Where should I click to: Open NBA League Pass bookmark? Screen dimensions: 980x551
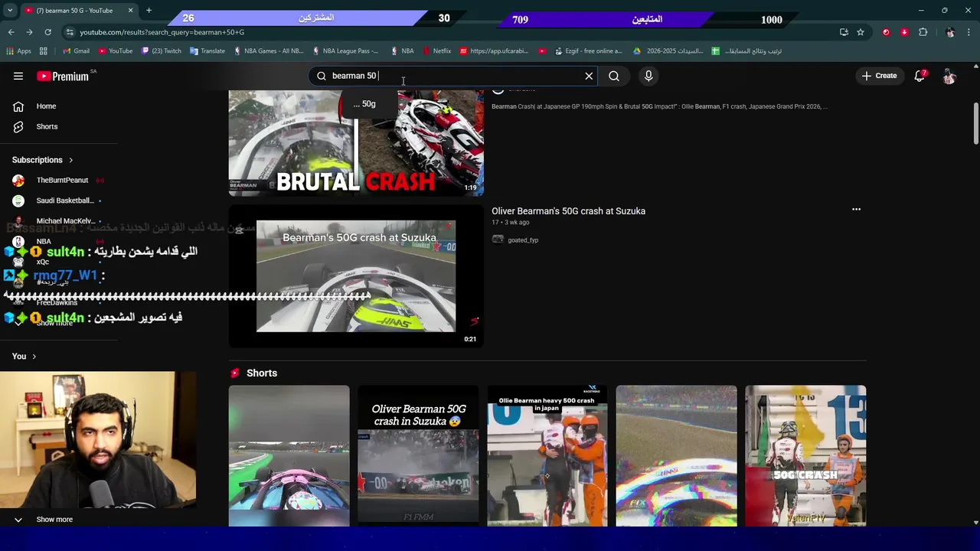tap(345, 51)
